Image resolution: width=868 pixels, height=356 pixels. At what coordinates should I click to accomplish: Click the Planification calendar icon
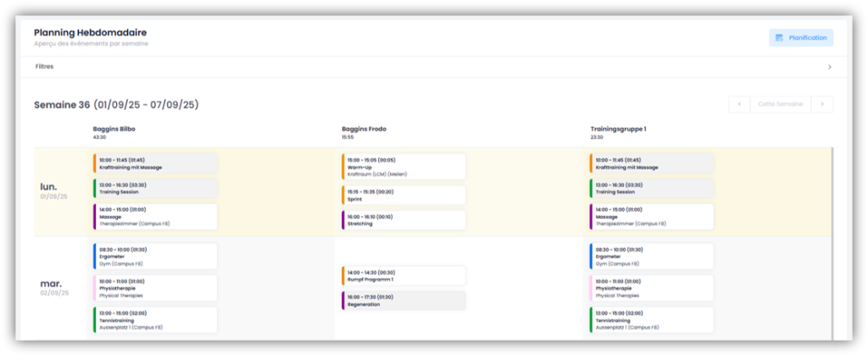(778, 38)
